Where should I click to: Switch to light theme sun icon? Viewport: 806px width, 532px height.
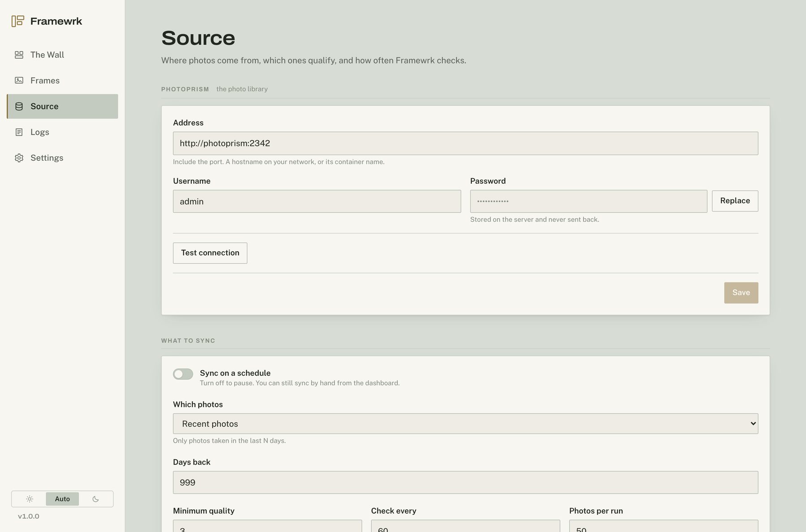[30, 499]
